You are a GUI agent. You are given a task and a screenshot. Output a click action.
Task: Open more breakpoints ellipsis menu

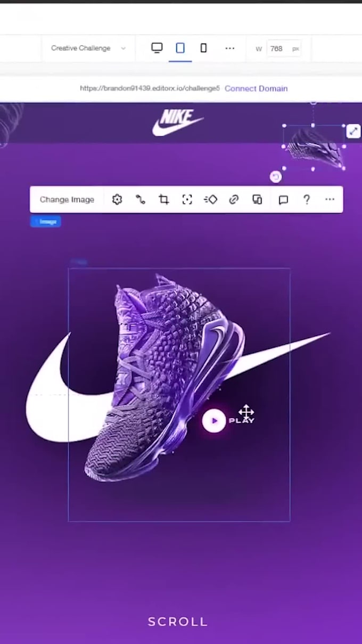[230, 48]
